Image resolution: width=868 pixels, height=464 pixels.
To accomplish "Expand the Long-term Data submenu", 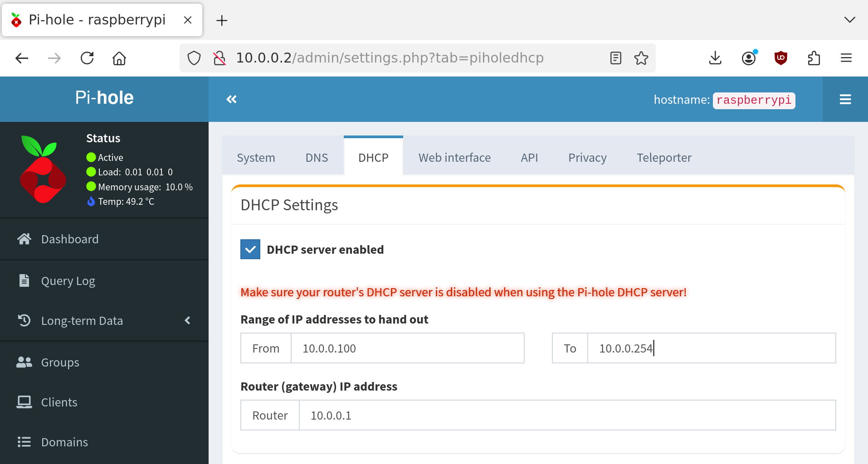I will (x=188, y=320).
